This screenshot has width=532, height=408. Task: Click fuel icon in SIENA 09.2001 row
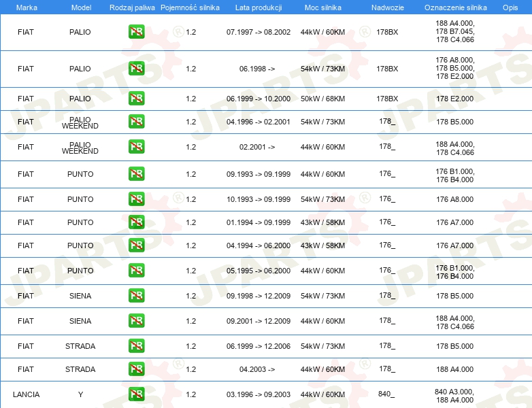(136, 320)
